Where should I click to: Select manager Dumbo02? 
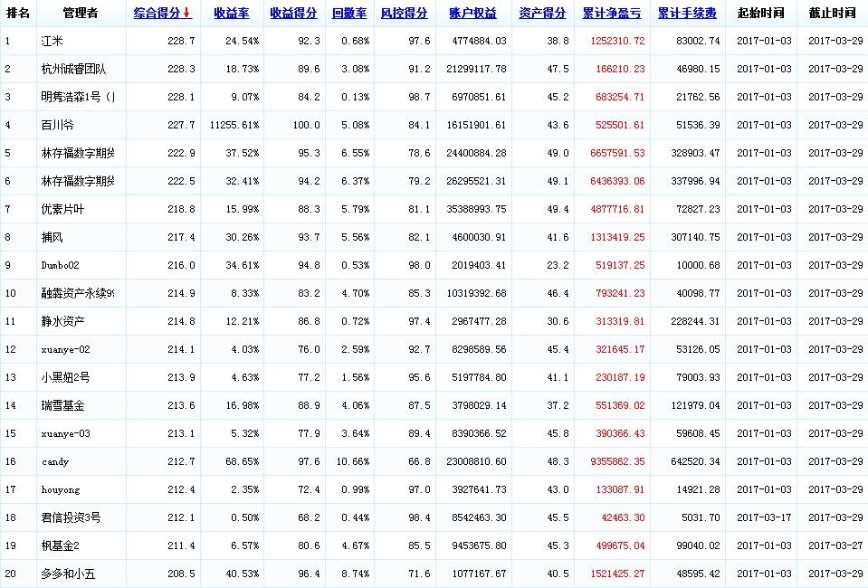60,266
